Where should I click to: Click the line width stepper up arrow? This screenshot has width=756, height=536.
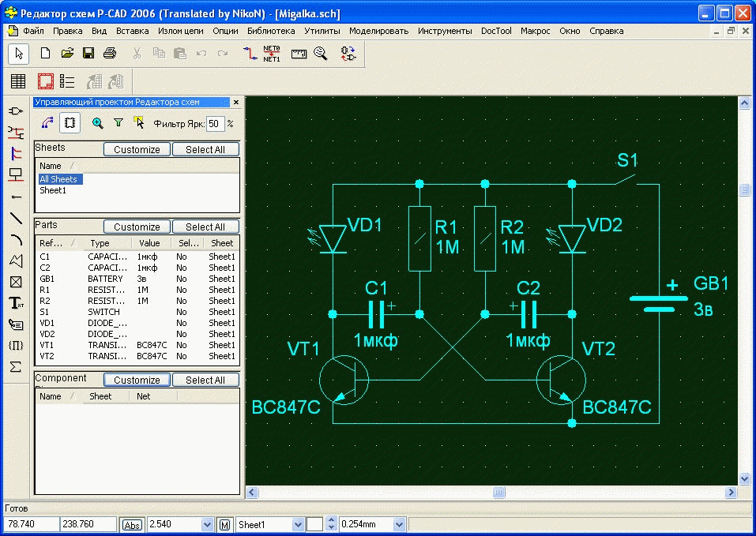pyautogui.click(x=331, y=520)
